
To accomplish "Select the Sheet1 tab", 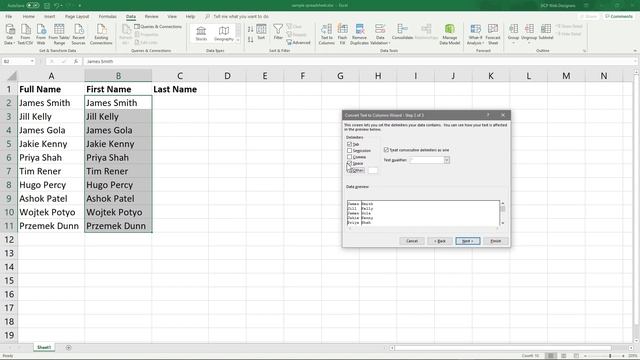I will click(44, 348).
